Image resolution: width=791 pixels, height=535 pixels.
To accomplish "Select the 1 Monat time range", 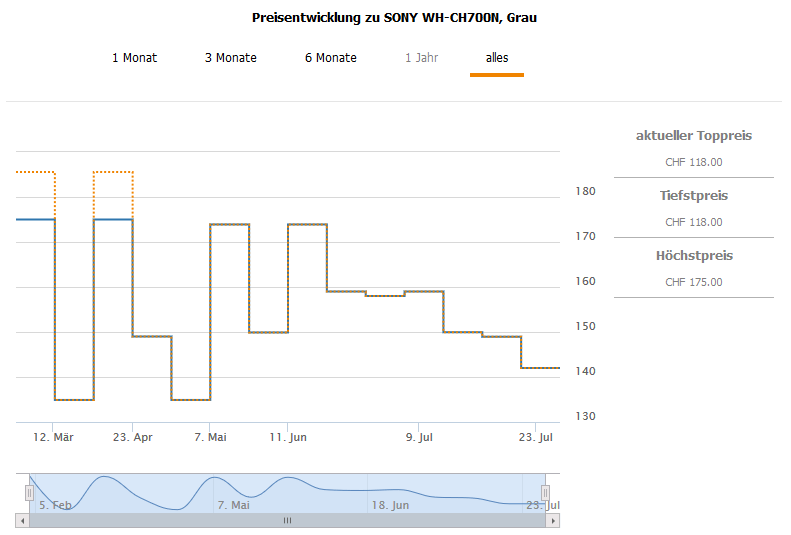I will tap(134, 58).
